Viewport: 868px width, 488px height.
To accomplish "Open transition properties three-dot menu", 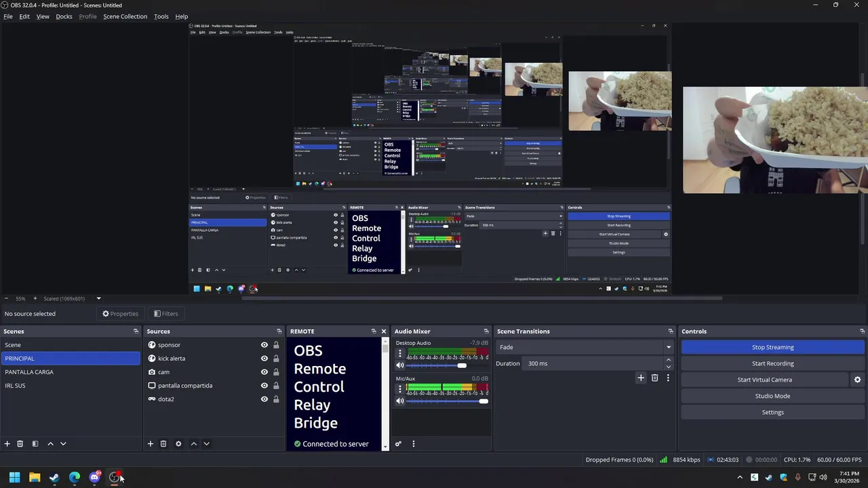I will point(668,378).
